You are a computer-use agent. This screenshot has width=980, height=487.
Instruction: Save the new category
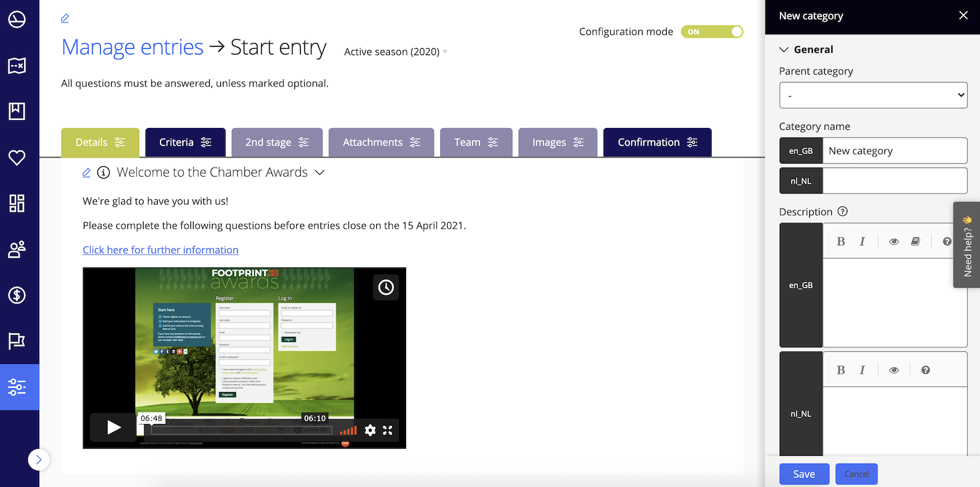[x=804, y=474]
